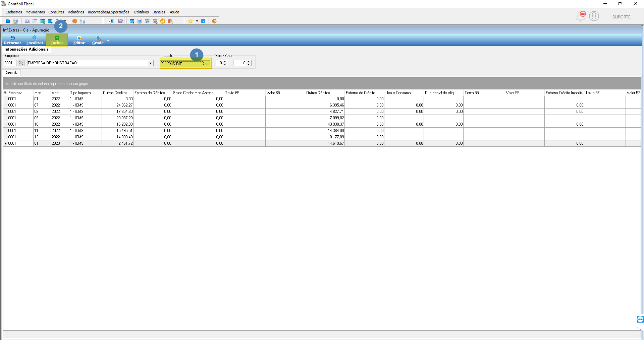The width and height of the screenshot is (644, 340).
Task: Click the SUPORTE label at top right
Action: pyautogui.click(x=621, y=17)
